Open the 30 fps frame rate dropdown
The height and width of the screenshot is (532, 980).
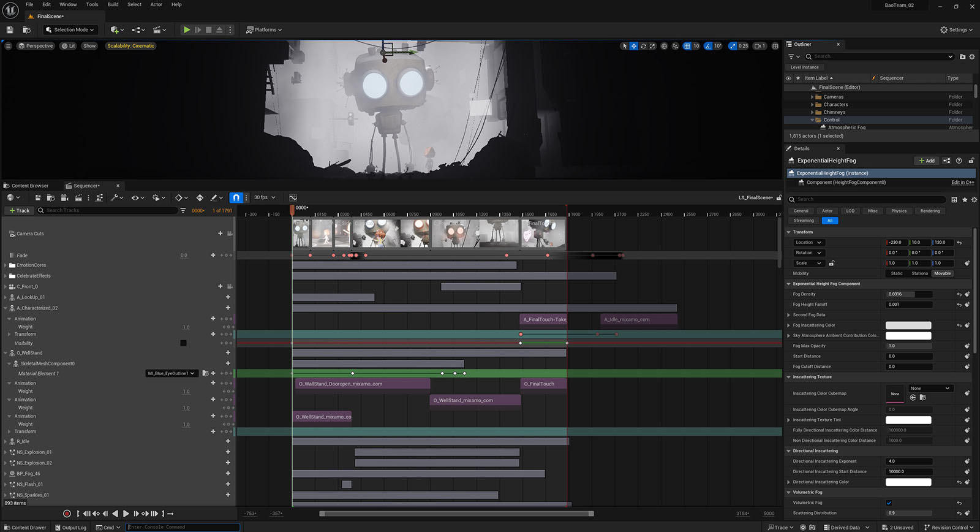click(265, 197)
